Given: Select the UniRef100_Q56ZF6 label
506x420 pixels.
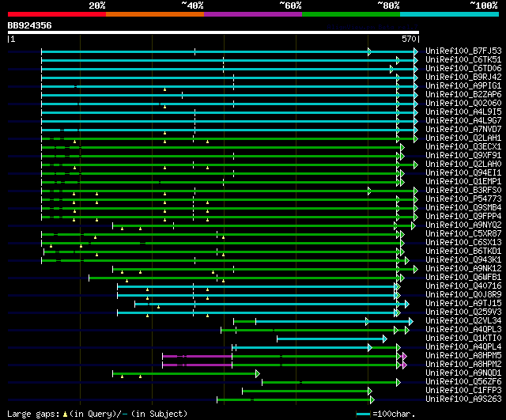Looking at the screenshot, I should coord(463,382).
